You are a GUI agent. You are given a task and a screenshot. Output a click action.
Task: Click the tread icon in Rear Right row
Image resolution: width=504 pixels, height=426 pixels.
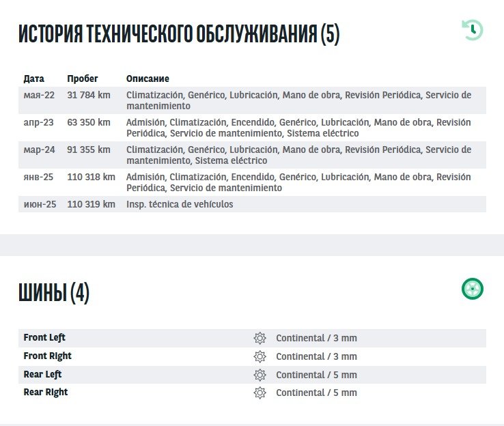point(260,393)
